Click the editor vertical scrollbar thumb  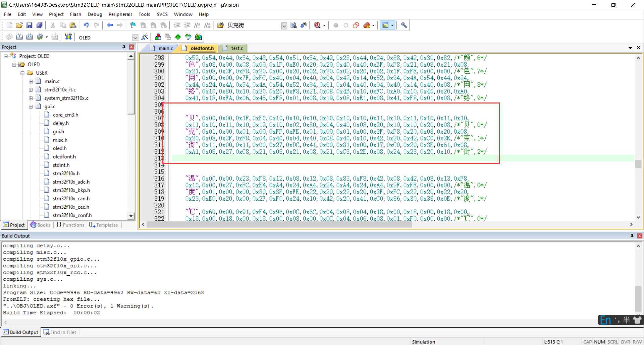(x=638, y=164)
